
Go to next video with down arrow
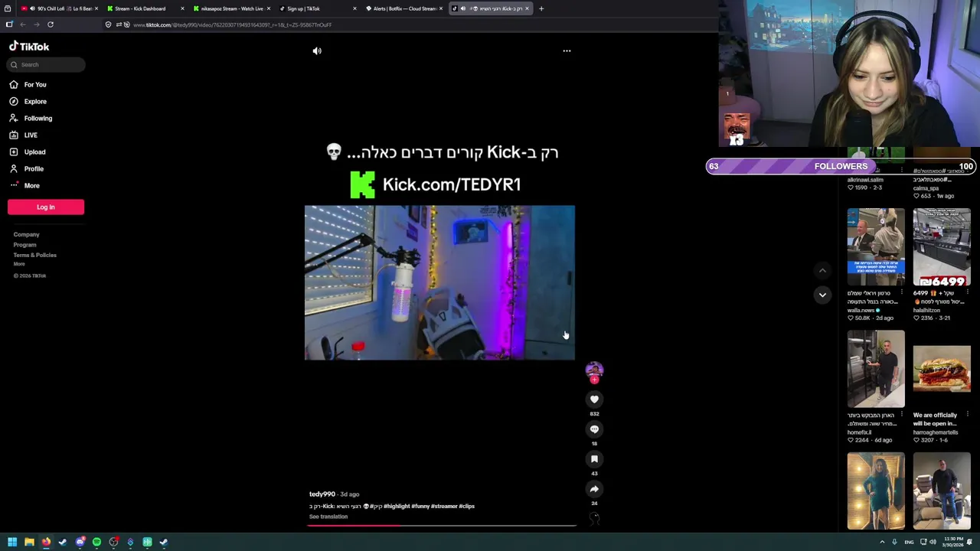click(x=822, y=295)
